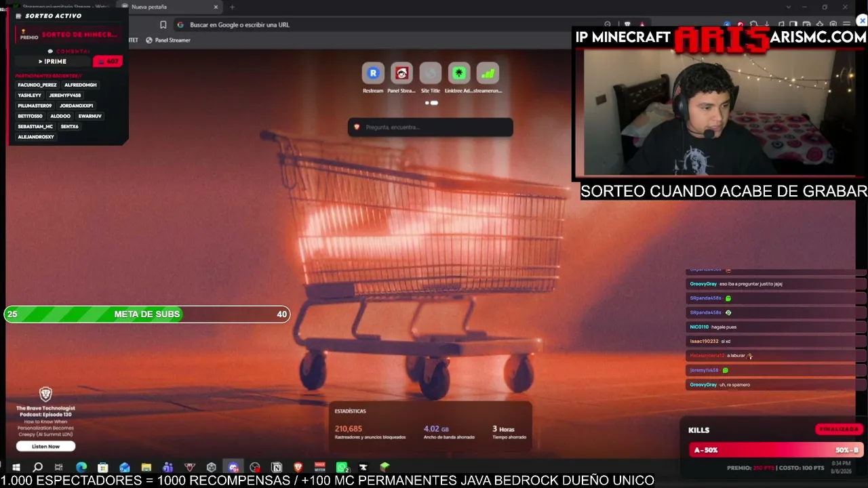Click the 210,685 trackers blocked statistic
The width and height of the screenshot is (868, 488).
point(370,432)
